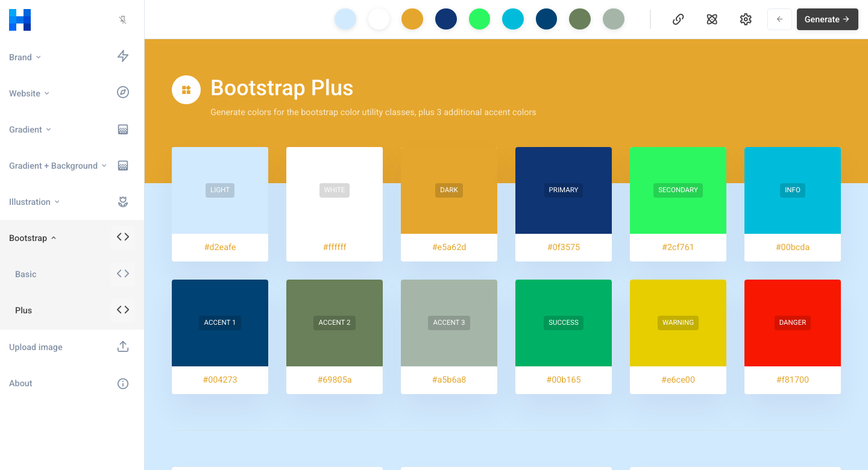This screenshot has height=470, width=868.
Task: Collapse the Bootstrap menu
Action: [x=33, y=238]
